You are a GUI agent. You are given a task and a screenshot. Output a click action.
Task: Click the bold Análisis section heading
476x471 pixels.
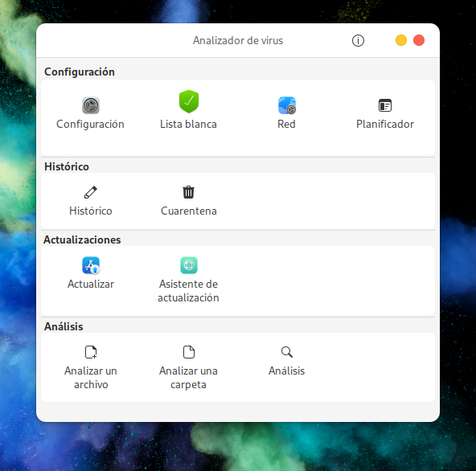point(64,326)
